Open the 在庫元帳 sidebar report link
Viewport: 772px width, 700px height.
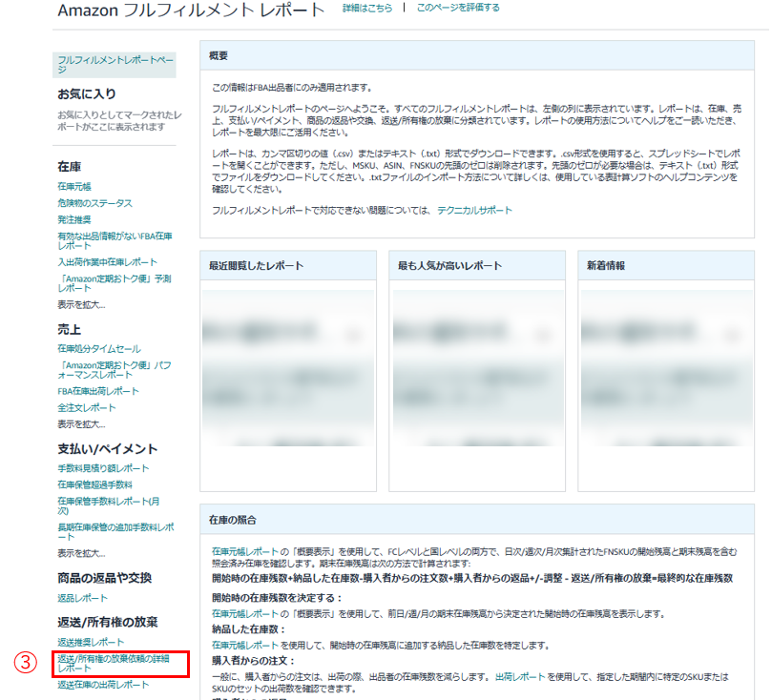(74, 186)
